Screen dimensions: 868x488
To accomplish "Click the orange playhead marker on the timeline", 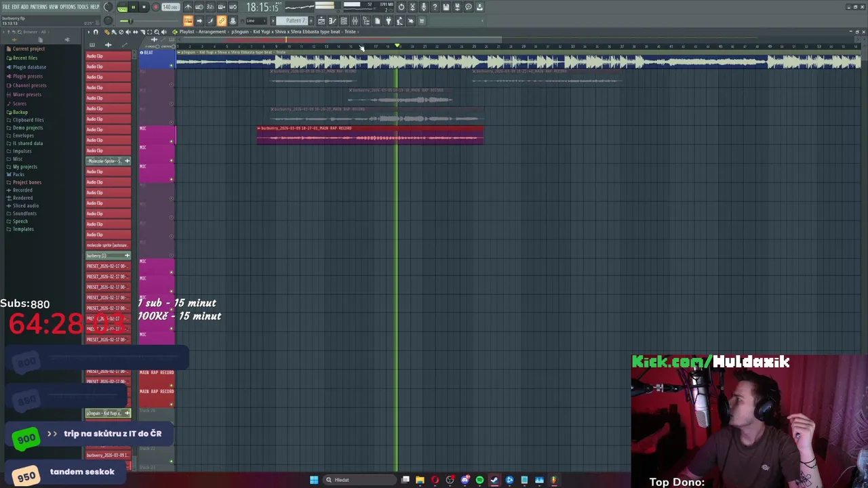I will [397, 46].
